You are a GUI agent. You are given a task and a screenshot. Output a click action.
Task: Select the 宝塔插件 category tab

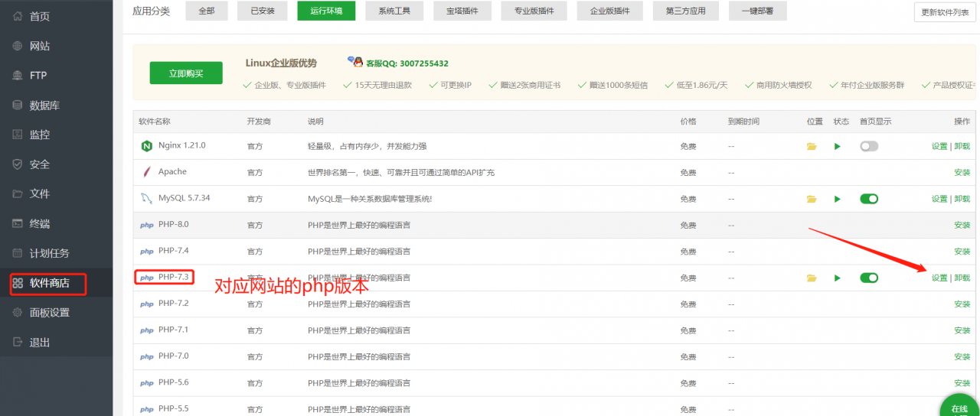point(462,11)
